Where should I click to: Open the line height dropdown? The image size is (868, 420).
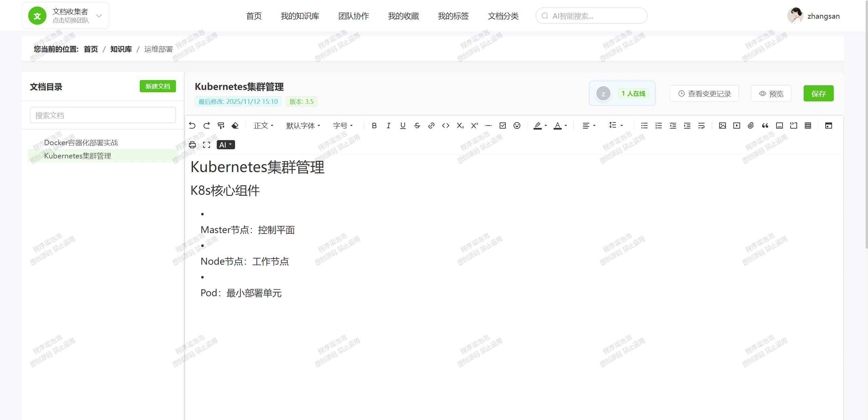616,126
